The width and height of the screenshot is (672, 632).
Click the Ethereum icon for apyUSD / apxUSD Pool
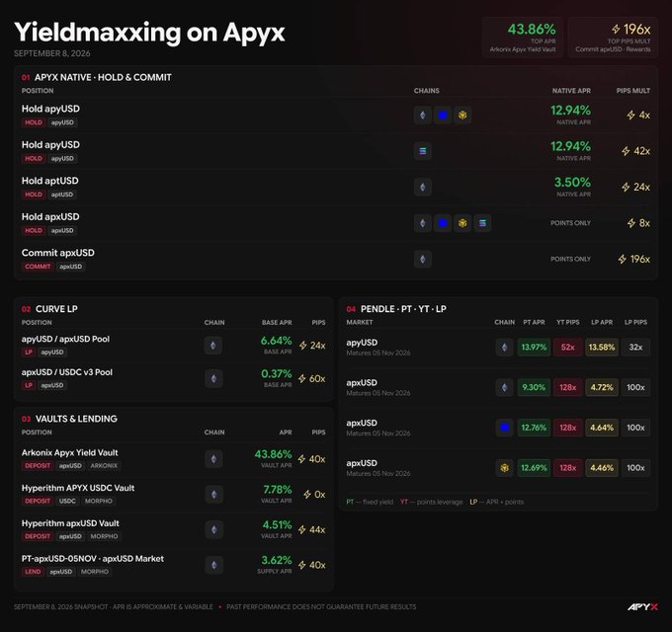click(x=213, y=346)
